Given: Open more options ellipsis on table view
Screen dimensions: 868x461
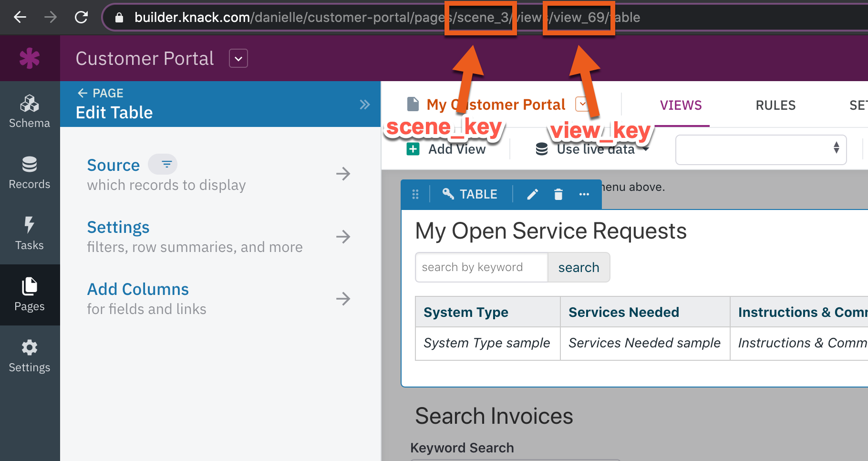Looking at the screenshot, I should coord(584,194).
